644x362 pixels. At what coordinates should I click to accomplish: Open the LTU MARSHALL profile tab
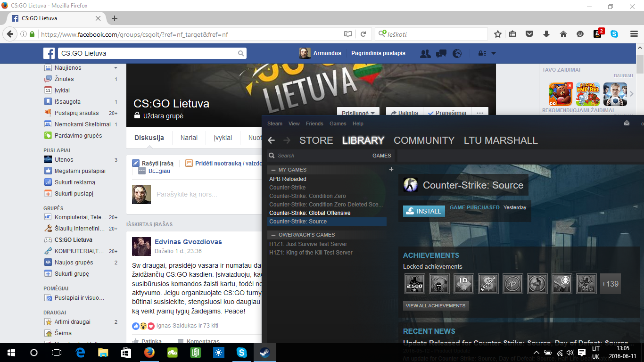(x=501, y=140)
